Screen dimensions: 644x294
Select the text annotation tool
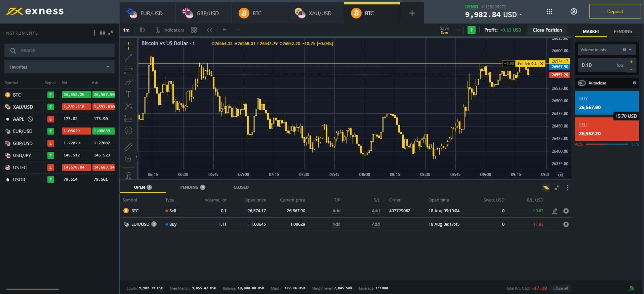(128, 94)
